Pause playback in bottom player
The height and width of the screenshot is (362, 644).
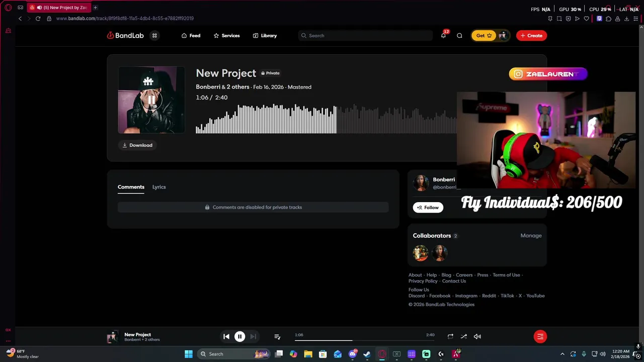240,337
